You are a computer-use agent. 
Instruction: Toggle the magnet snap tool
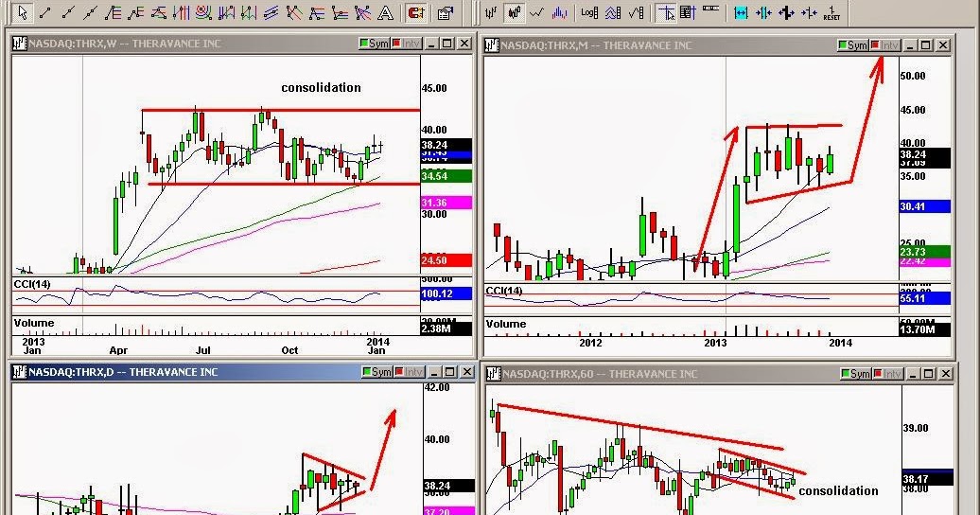pos(415,12)
